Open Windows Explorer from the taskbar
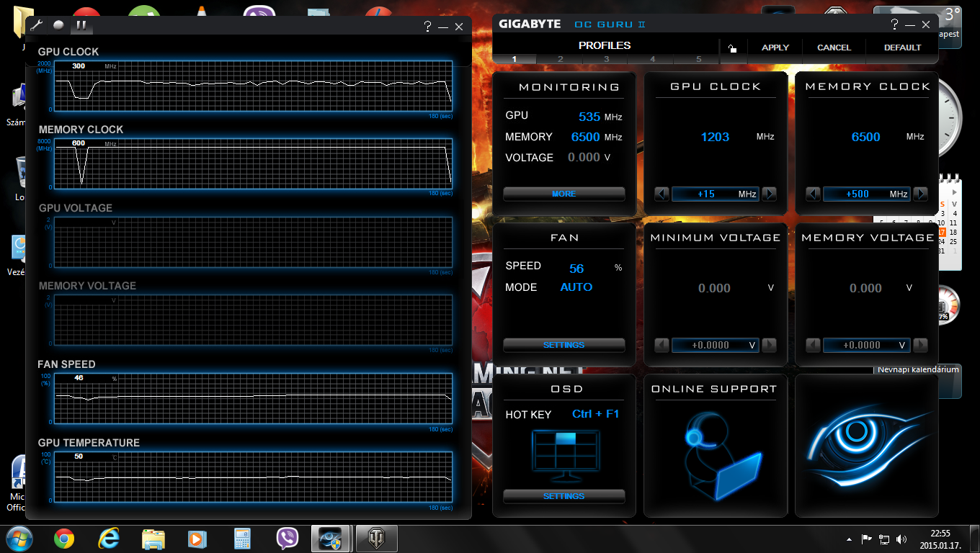Image resolution: width=980 pixels, height=553 pixels. (x=153, y=539)
